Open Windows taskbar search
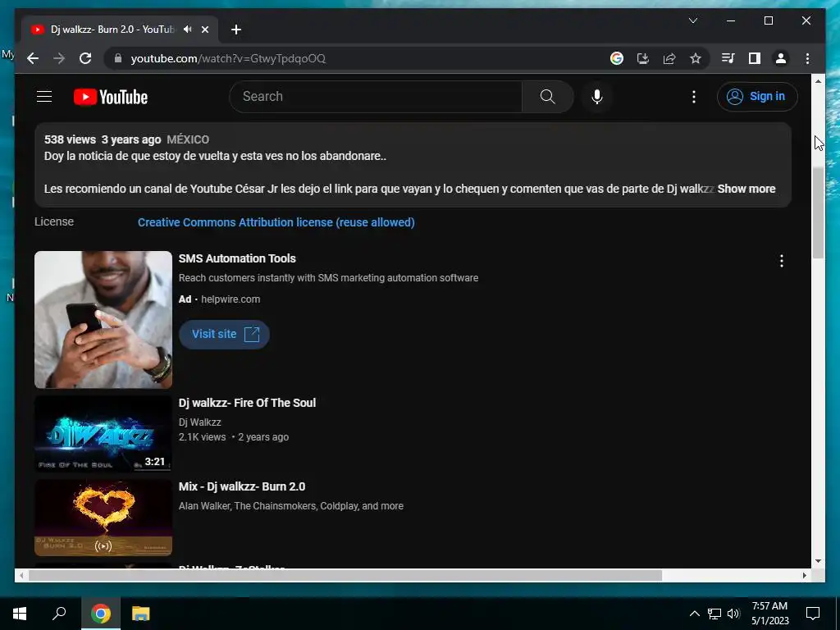Image resolution: width=840 pixels, height=630 pixels. click(59, 614)
